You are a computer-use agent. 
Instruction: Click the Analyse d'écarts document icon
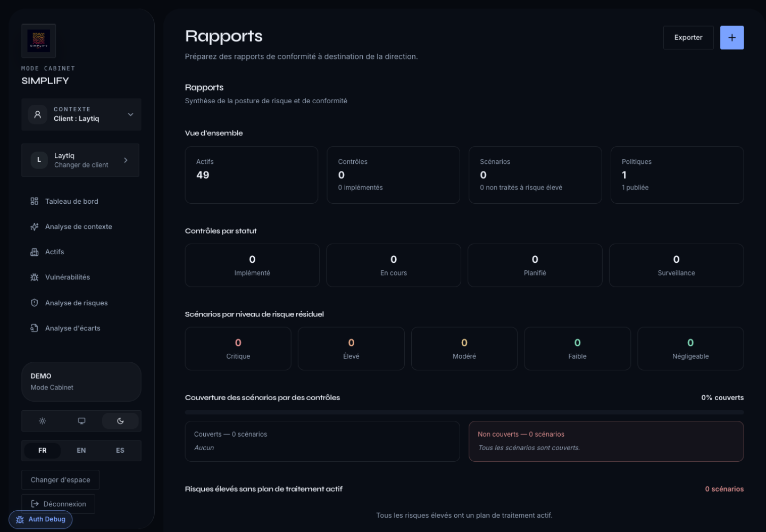[35, 328]
